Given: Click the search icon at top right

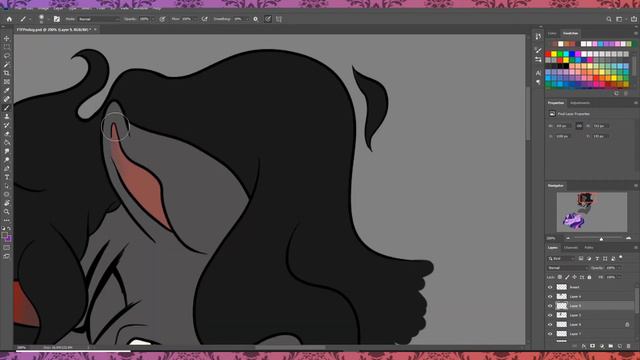Looking at the screenshot, I should (609, 19).
